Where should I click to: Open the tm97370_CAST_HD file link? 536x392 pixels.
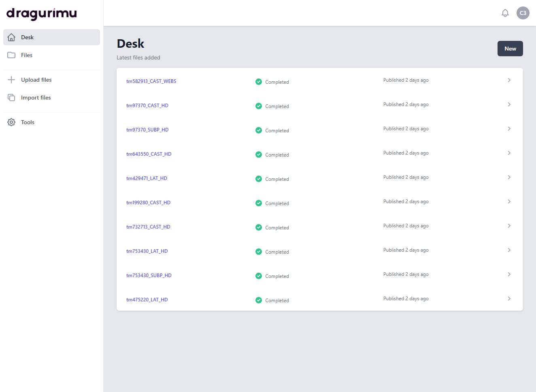(x=147, y=106)
